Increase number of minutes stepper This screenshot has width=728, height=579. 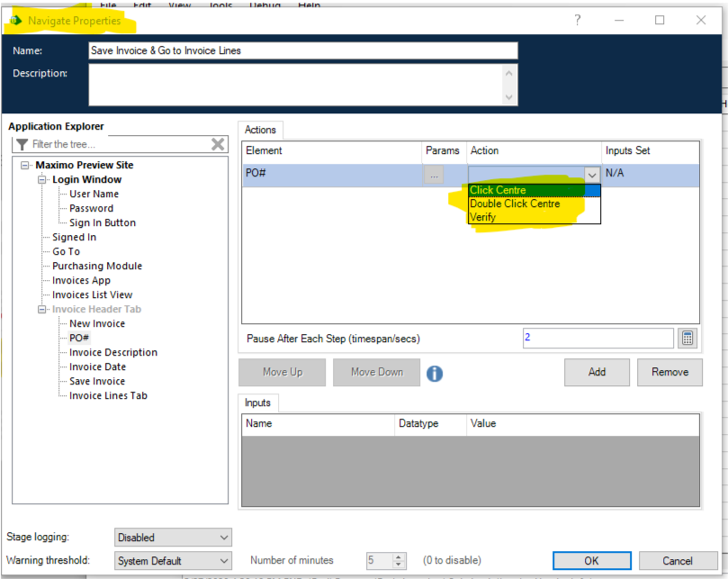click(x=399, y=556)
